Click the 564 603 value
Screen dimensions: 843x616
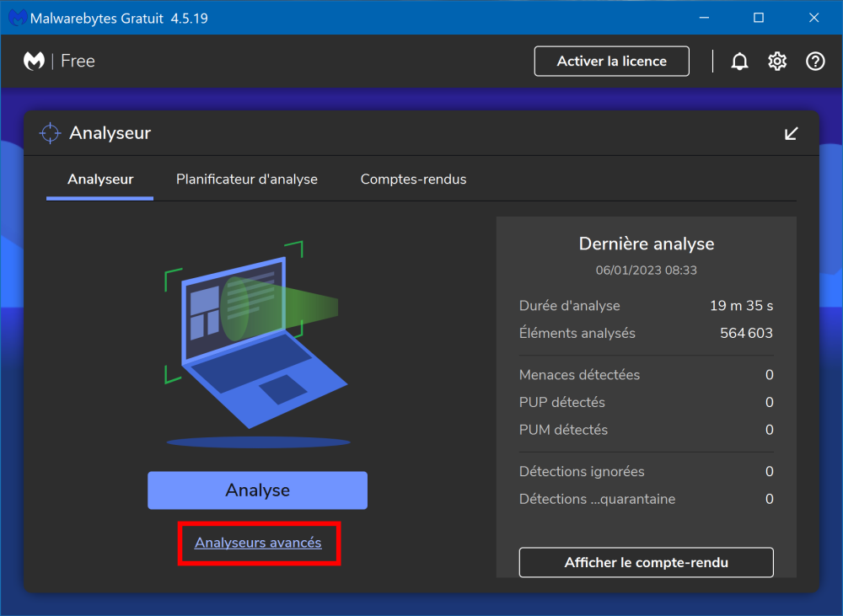pos(746,333)
